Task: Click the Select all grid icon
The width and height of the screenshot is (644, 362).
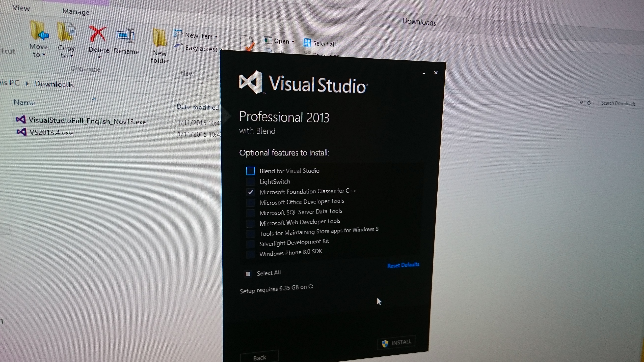Action: [x=307, y=42]
